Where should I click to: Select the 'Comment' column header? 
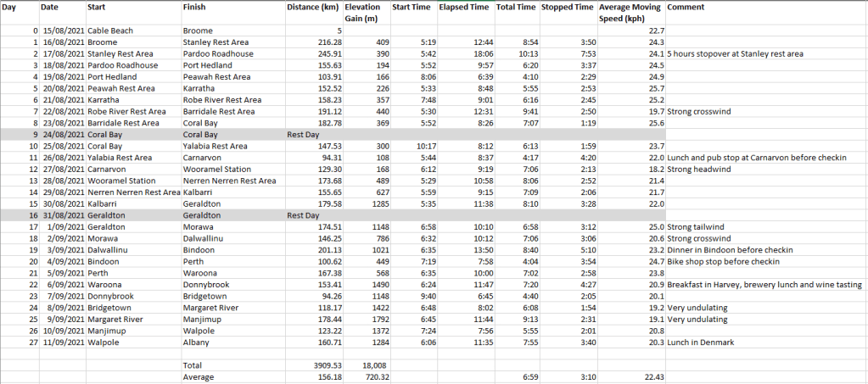tap(686, 8)
